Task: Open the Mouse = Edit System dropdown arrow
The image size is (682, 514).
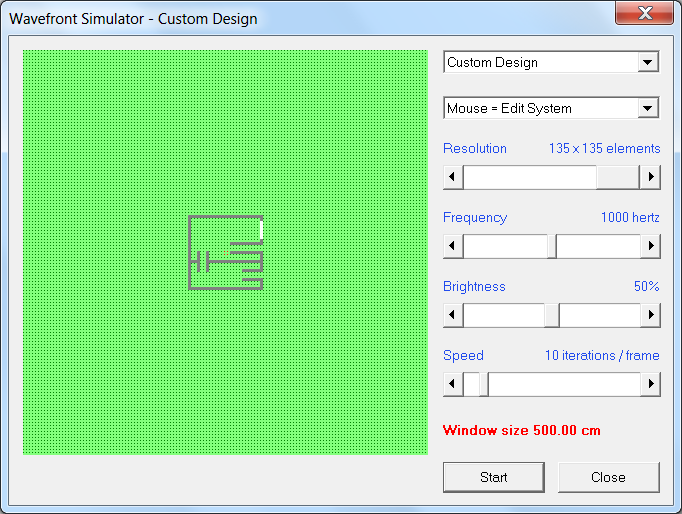Action: pos(648,108)
